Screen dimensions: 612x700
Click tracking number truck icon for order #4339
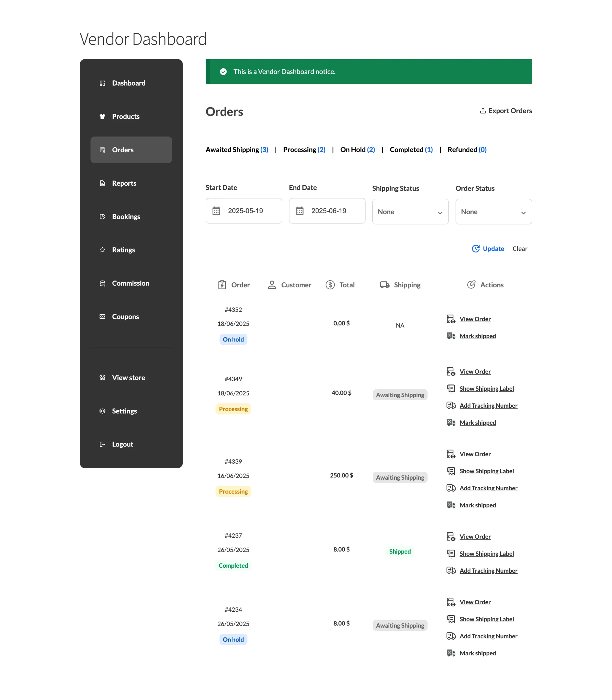(x=451, y=488)
